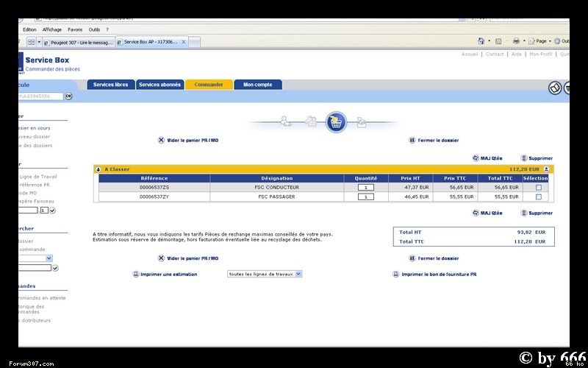
Task: Open the Home button dropdown arrow
Action: click(x=489, y=41)
